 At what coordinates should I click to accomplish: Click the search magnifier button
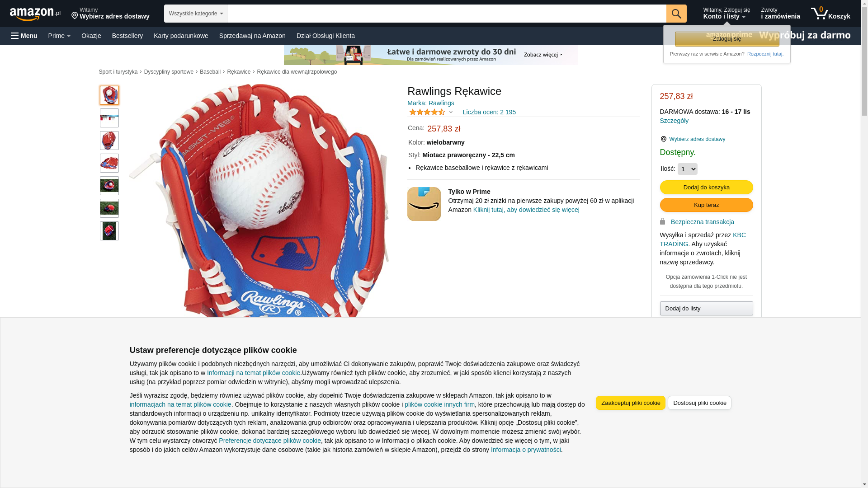[676, 14]
